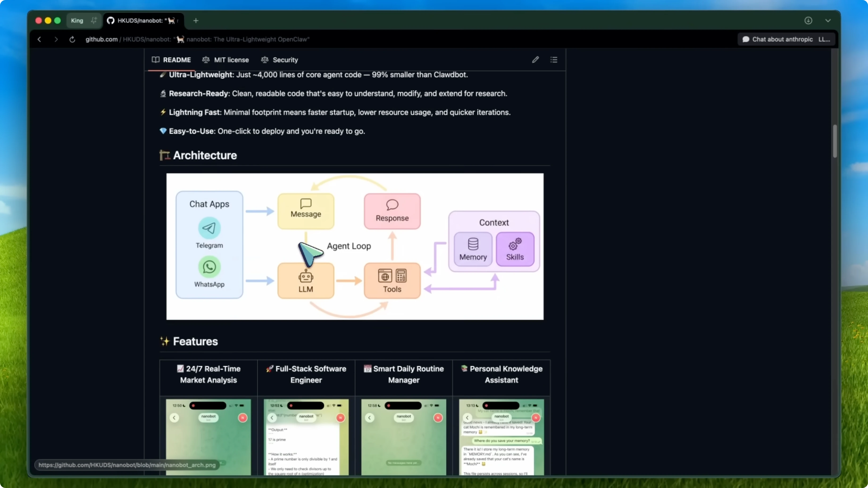
Task: Click the edit pencil to modify README
Action: click(x=535, y=60)
